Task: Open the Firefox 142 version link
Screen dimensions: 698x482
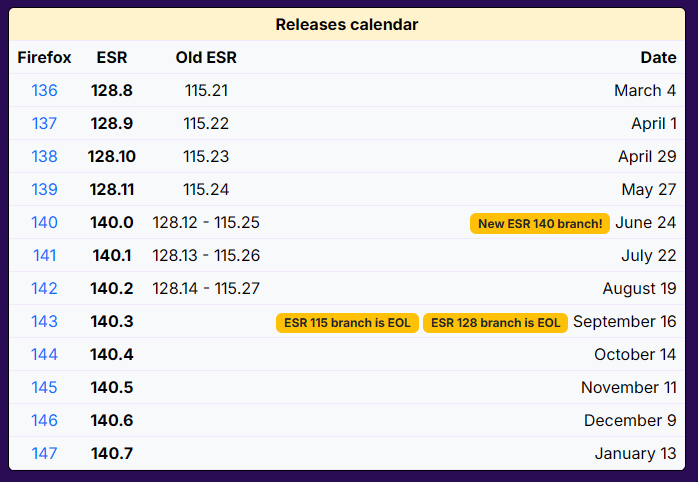Action: click(x=44, y=289)
